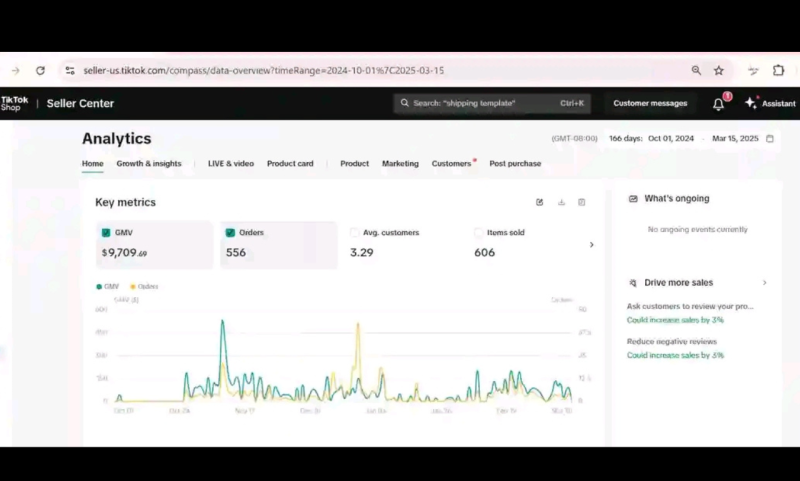Uncheck the Orders metric checkbox

point(230,233)
